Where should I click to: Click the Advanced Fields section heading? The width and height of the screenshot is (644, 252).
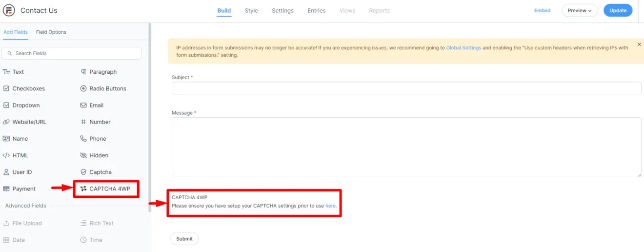point(25,206)
